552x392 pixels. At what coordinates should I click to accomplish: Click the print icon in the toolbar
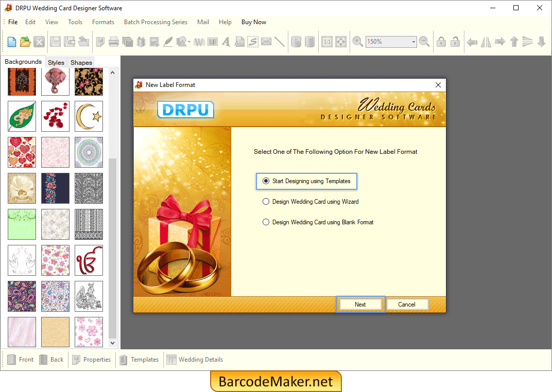(114, 42)
